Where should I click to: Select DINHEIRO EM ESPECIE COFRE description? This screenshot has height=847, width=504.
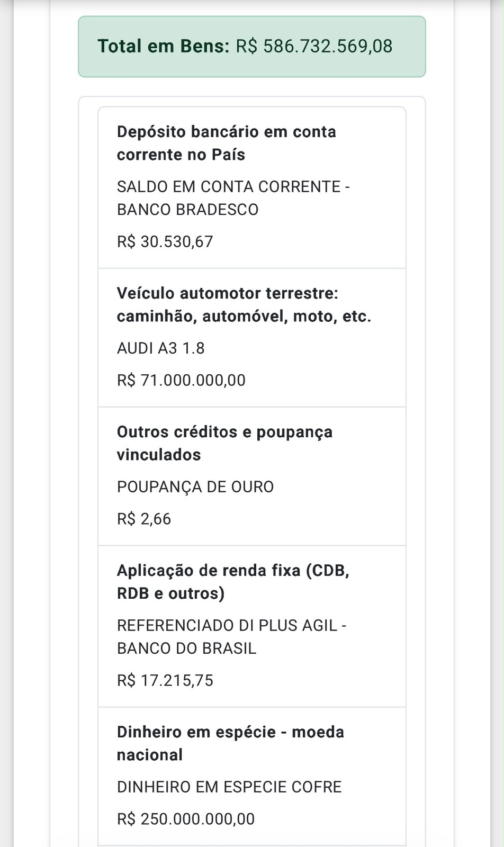(x=229, y=787)
